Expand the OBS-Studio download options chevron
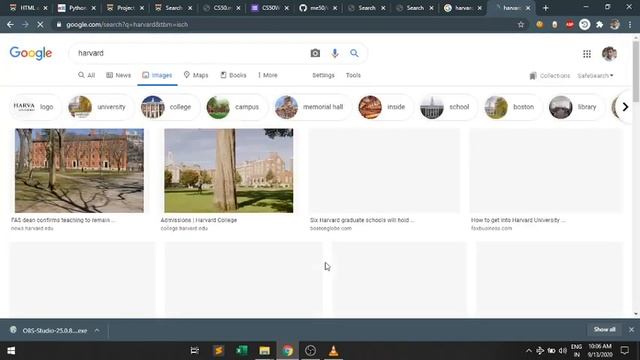The width and height of the screenshot is (640, 360). click(x=97, y=330)
